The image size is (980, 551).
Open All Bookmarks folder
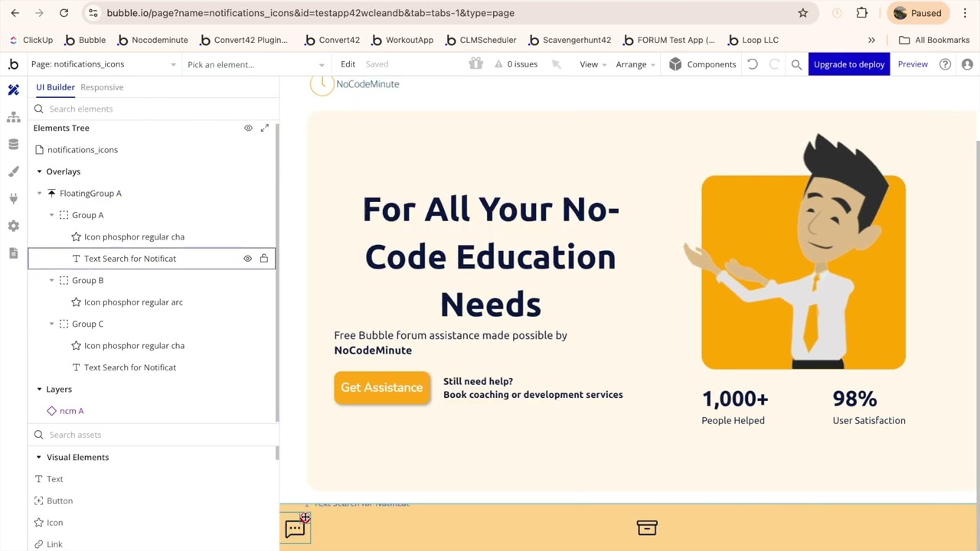(x=934, y=40)
